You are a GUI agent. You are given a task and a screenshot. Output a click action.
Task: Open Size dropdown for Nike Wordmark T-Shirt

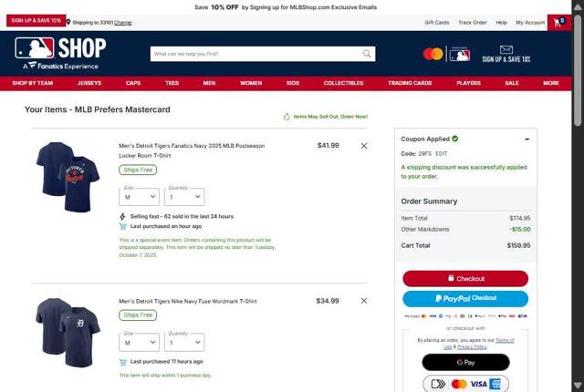(x=139, y=342)
